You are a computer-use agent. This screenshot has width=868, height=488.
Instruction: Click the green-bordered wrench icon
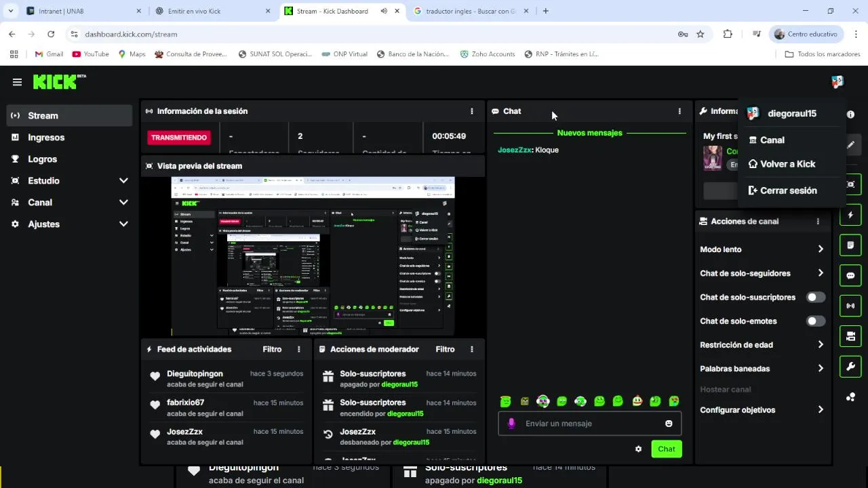[x=850, y=367]
